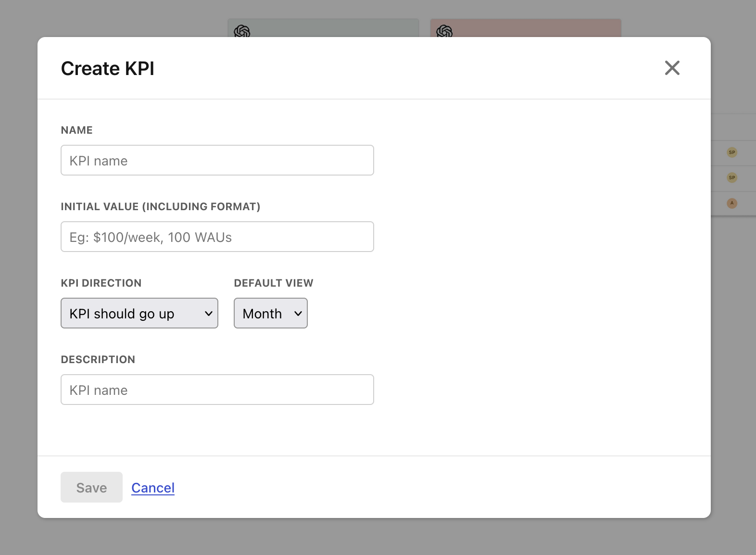The width and height of the screenshot is (756, 555).
Task: Click the top SP avatar badge
Action: (731, 152)
